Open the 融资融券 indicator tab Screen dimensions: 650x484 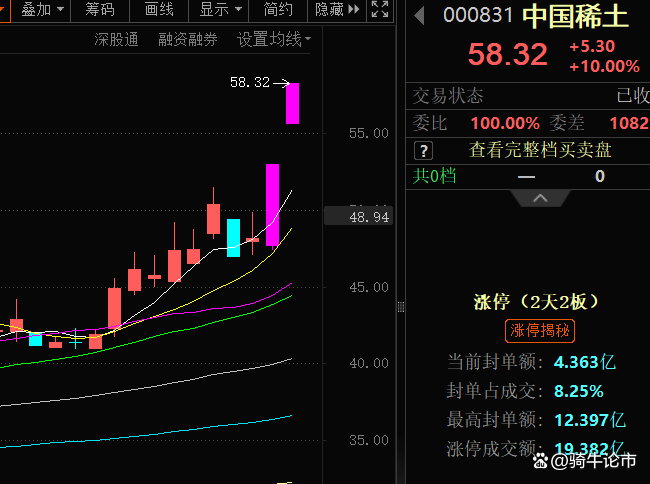[188, 40]
